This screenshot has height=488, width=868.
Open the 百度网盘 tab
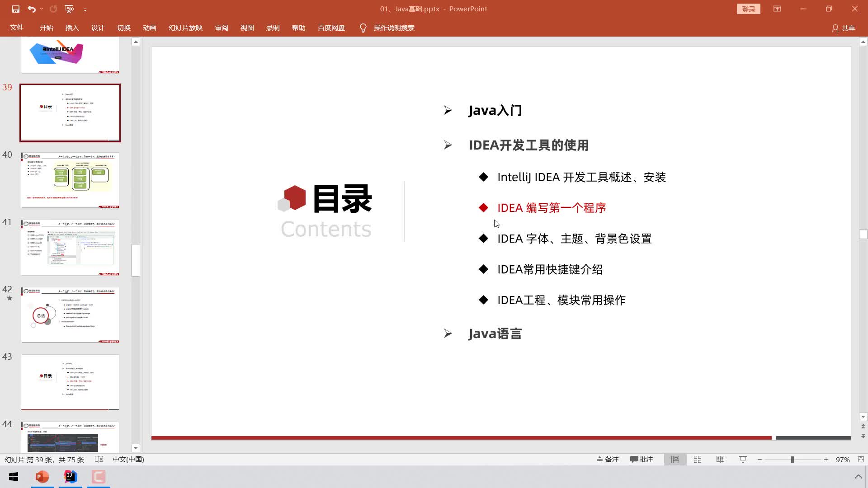[x=331, y=28]
